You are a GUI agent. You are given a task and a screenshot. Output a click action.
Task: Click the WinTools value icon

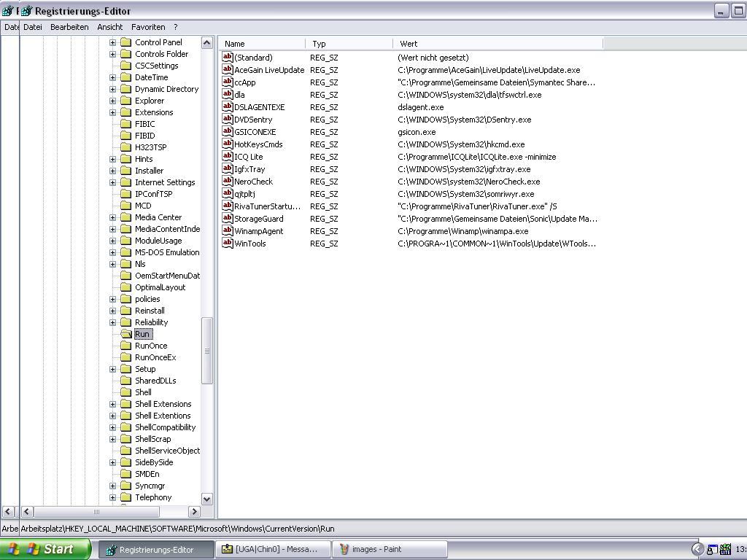point(228,243)
